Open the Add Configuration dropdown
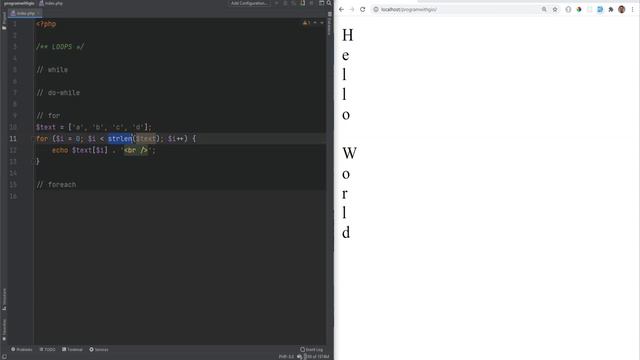Screen dimensions: 640x360 pos(249,3)
